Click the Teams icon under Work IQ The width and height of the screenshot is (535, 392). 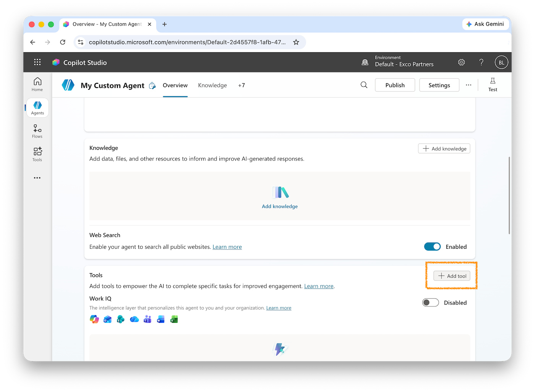click(148, 319)
